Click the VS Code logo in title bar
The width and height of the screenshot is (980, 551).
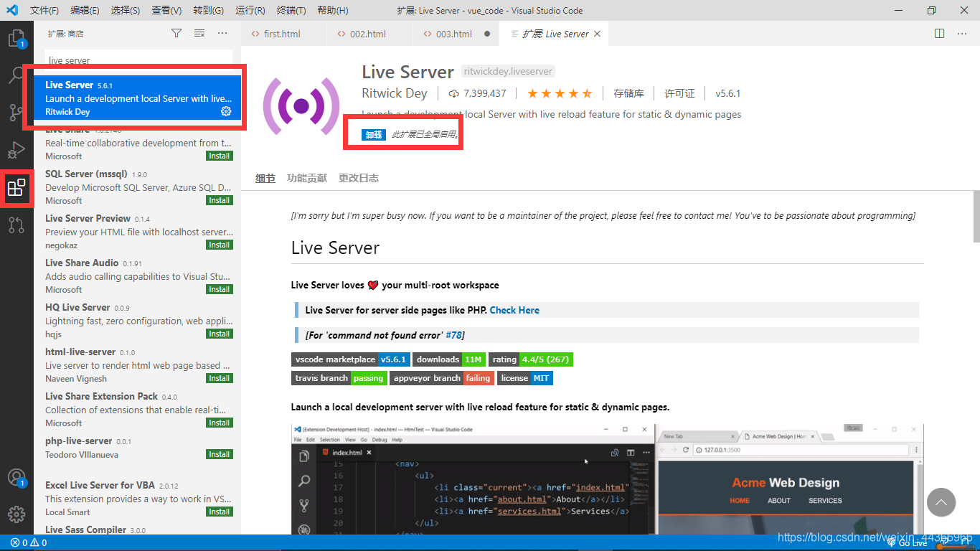(x=12, y=10)
